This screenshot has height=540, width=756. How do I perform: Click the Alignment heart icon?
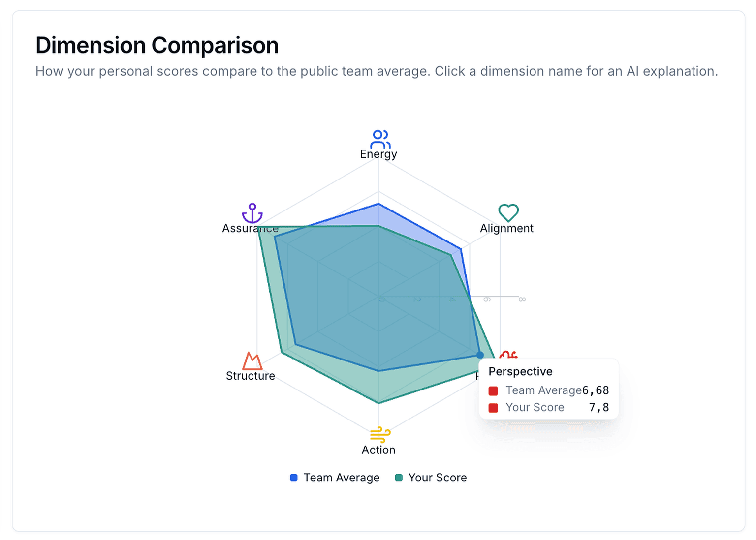coord(507,212)
